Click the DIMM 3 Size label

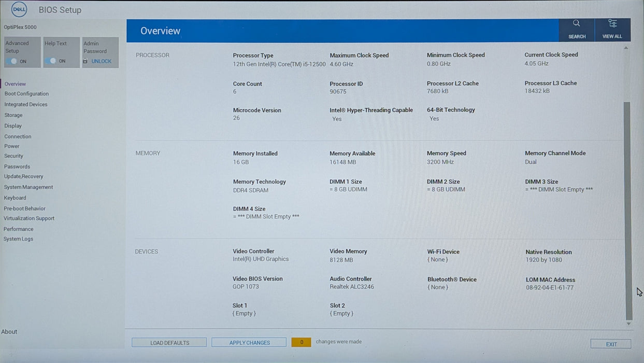pyautogui.click(x=541, y=182)
